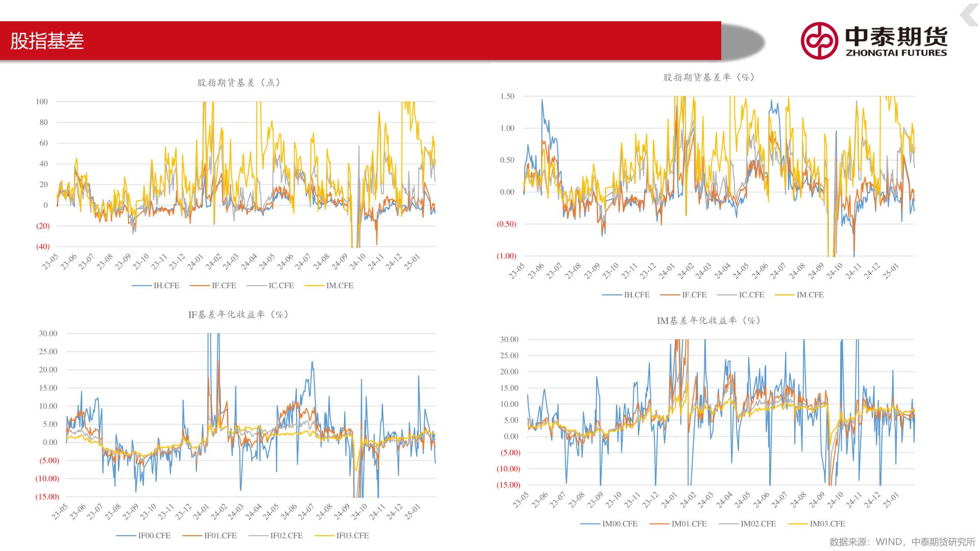
Task: Click the 股指期货基差（点） chart title
Action: (239, 83)
